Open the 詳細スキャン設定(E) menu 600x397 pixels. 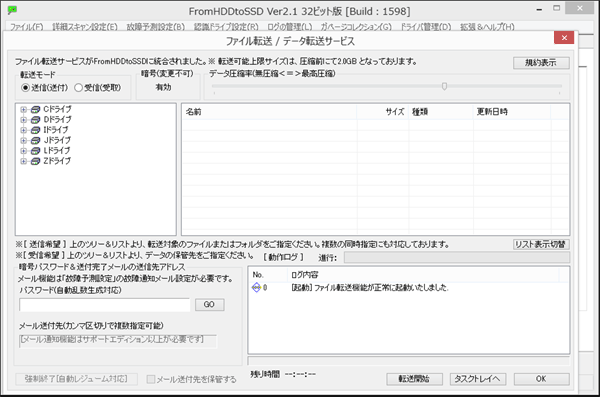tap(85, 27)
